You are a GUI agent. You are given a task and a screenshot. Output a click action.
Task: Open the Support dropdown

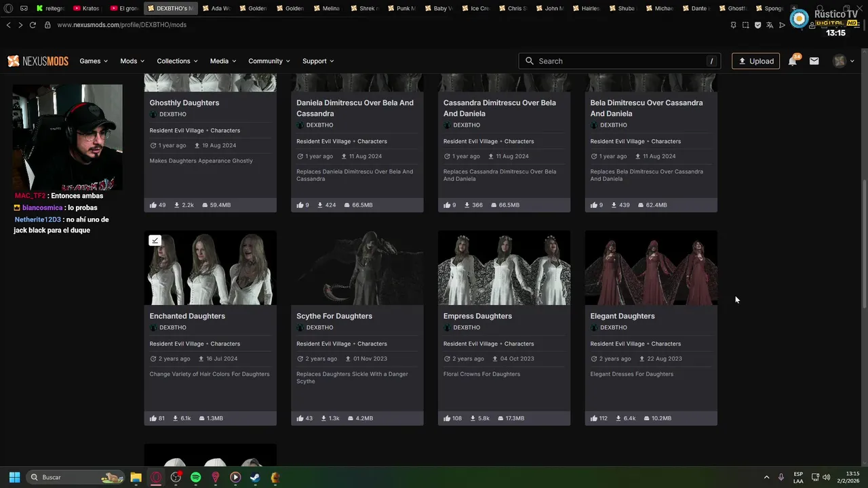coord(318,61)
